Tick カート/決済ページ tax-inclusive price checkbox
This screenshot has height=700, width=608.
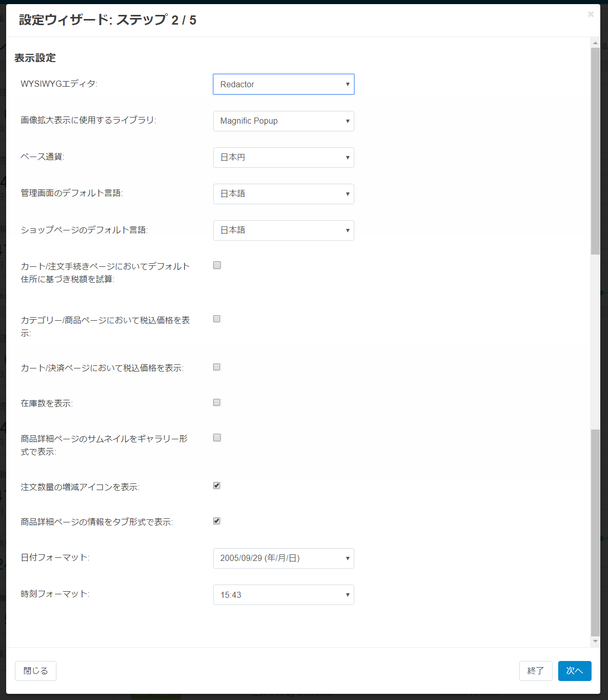[x=217, y=367]
